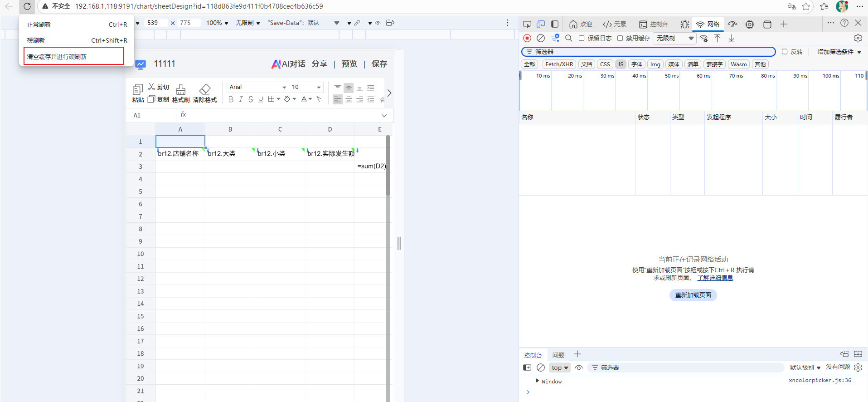Toggle device emulation icon in DevTools

click(541, 24)
